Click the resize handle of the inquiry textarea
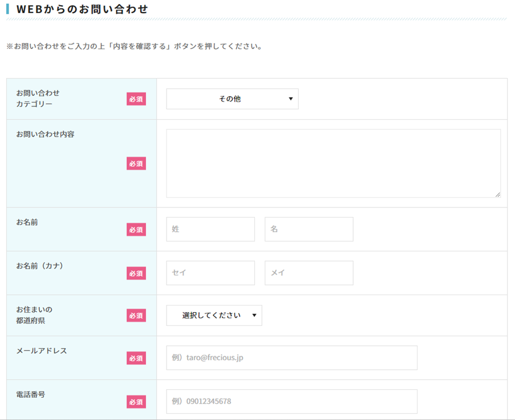The height and width of the screenshot is (420, 515). (497, 194)
